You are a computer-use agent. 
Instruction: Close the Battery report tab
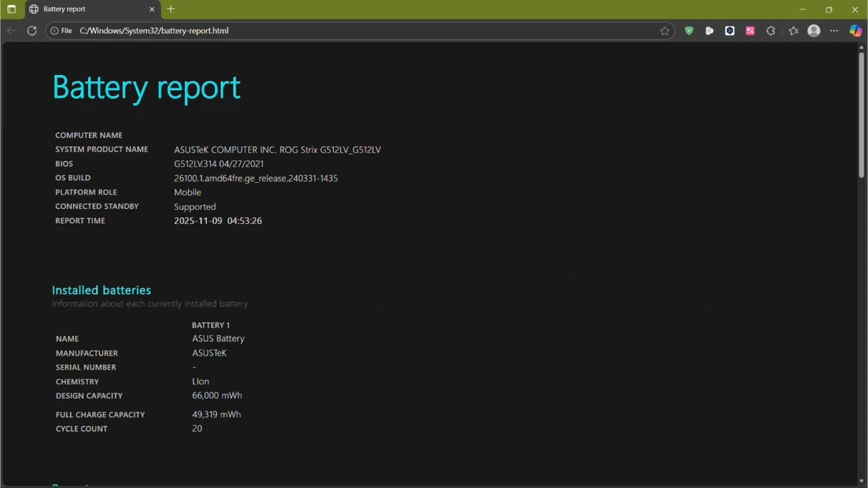152,9
